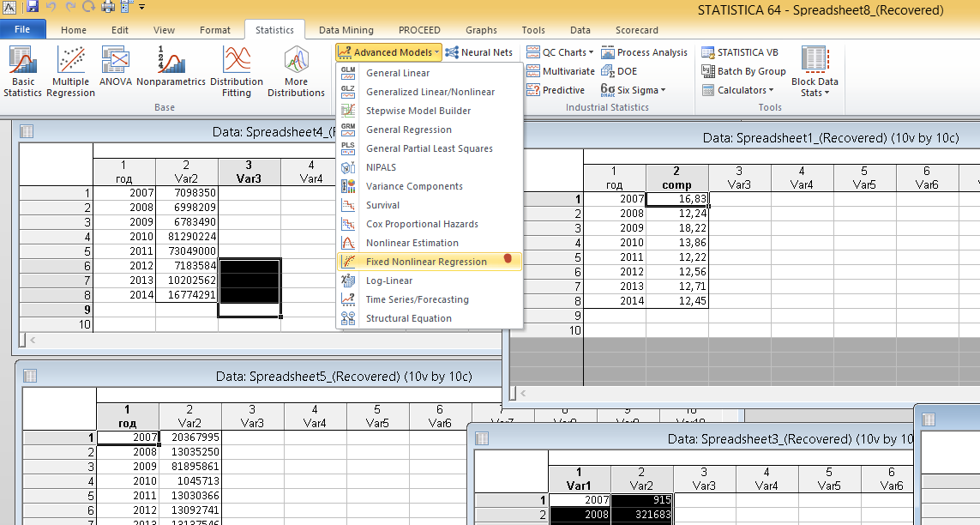Image resolution: width=980 pixels, height=525 pixels.
Task: Open quick access toolbar customize arrow
Action: [141, 7]
